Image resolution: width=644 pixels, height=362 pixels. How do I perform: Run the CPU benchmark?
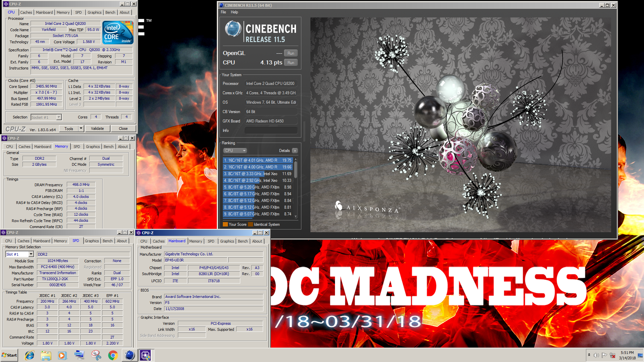tap(291, 63)
